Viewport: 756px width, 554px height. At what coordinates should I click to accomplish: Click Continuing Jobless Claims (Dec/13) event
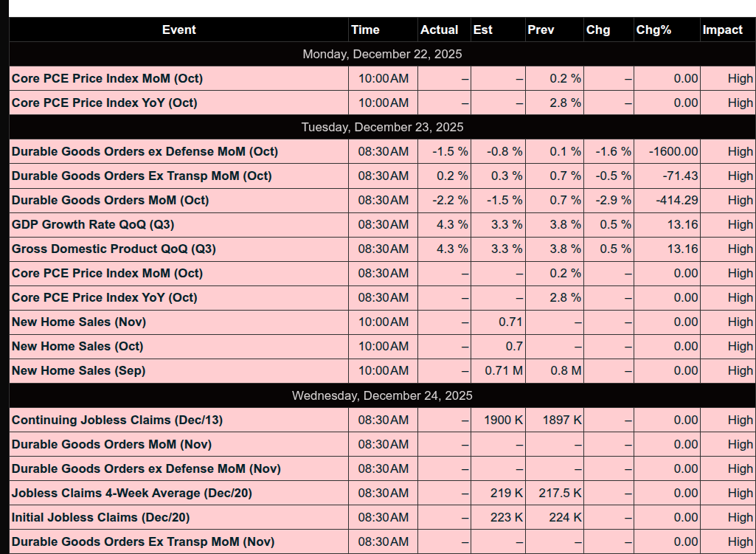click(117, 420)
